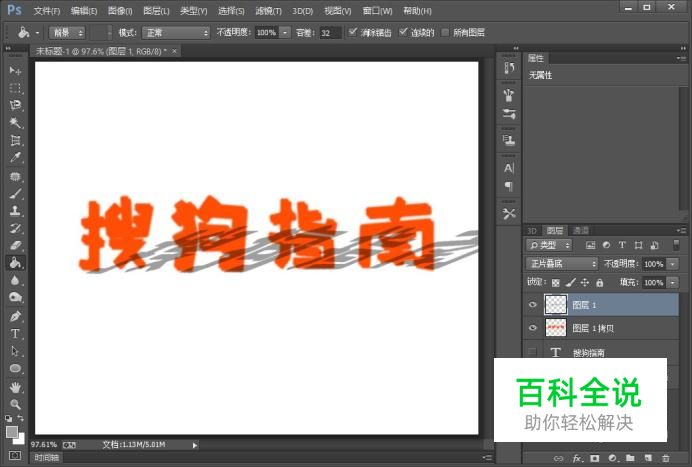
Task: Select the History Brush tool
Action: click(15, 228)
